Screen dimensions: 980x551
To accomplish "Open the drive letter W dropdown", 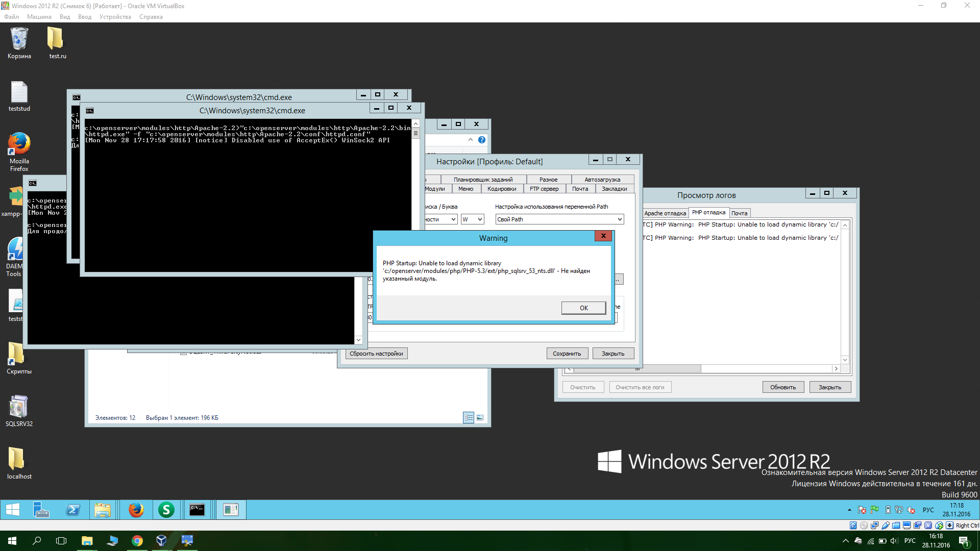I will (x=473, y=219).
